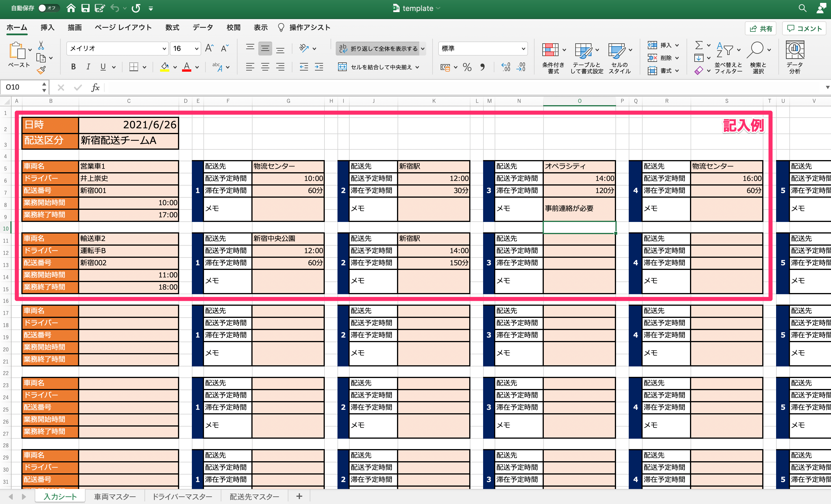831x504 pixels.
Task: Open the 挿入 ribbon tab
Action: pos(48,27)
